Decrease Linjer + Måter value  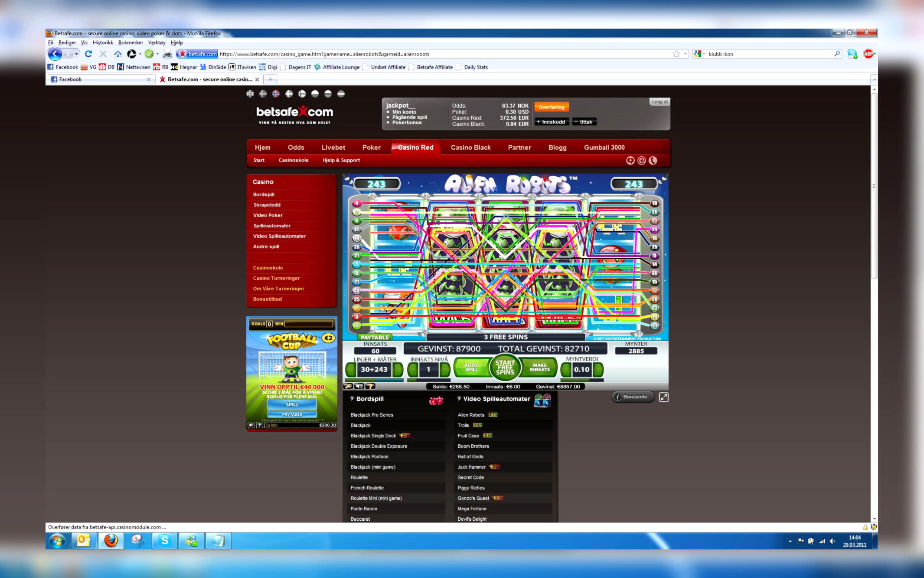tap(350, 370)
